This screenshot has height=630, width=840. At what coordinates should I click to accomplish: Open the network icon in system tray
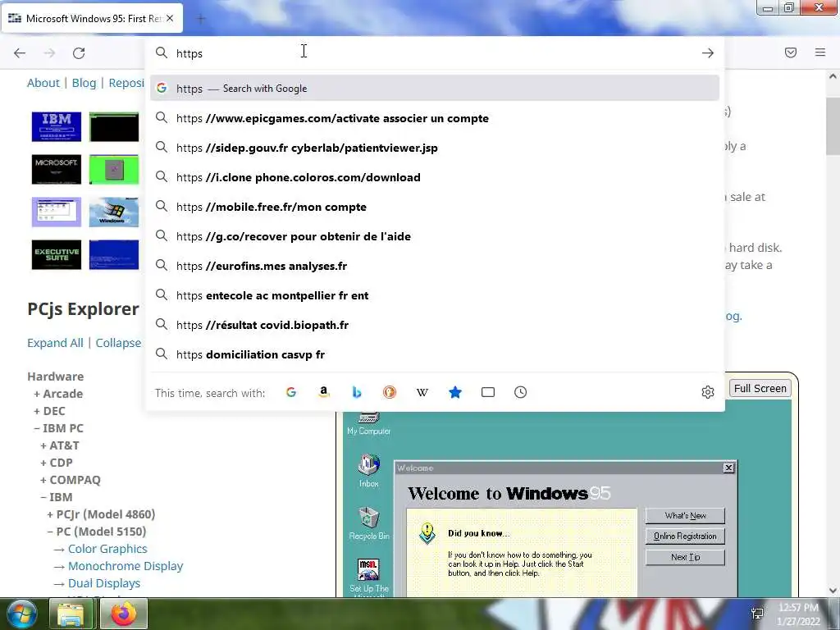757,614
